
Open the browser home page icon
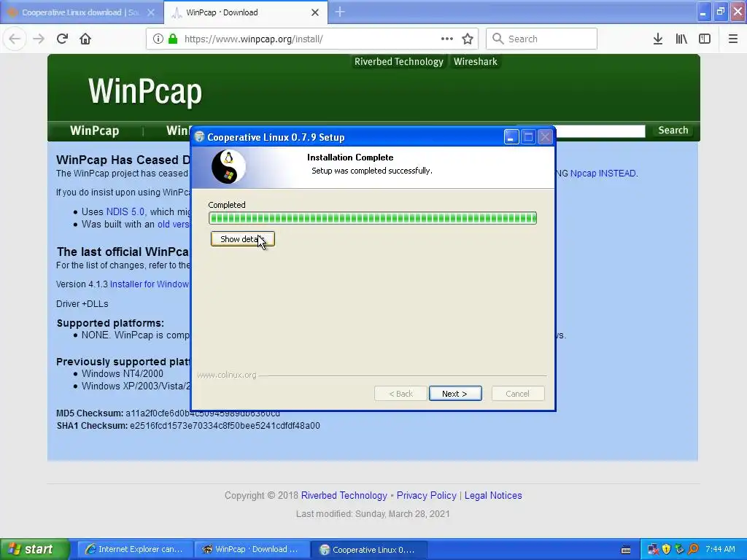85,39
